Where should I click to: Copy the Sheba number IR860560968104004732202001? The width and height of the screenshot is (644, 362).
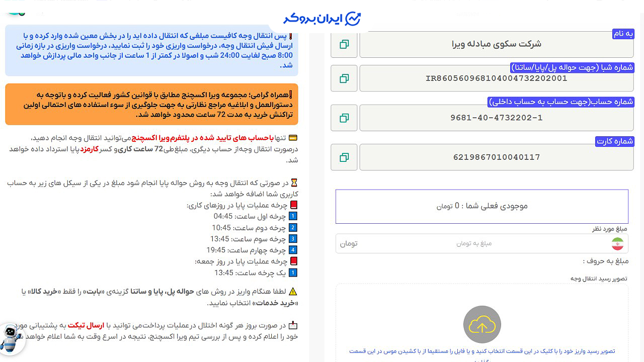344,78
